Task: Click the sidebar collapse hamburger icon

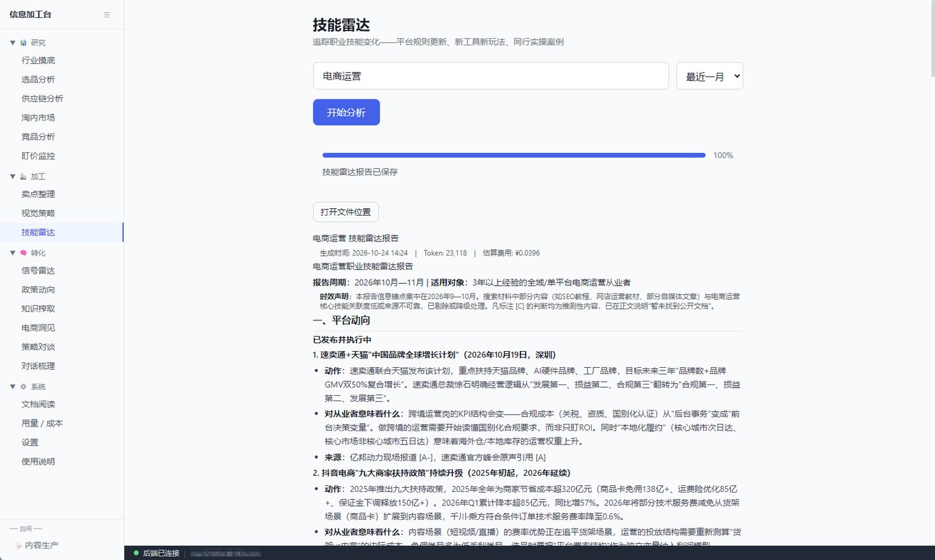Action: (107, 14)
